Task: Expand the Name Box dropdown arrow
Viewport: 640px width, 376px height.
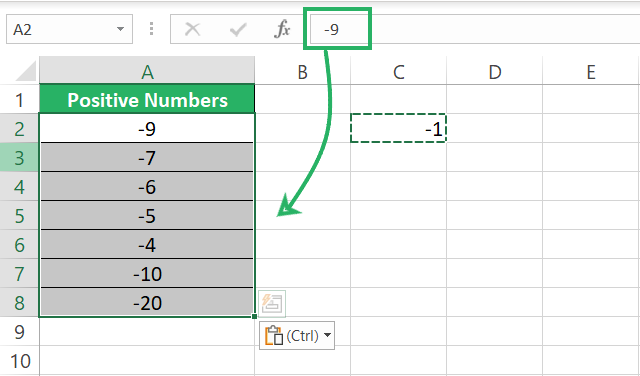Action: point(120,29)
